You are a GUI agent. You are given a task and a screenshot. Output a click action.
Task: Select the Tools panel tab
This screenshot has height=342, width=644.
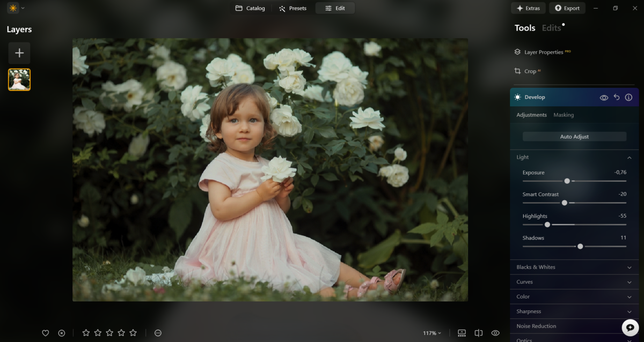click(525, 28)
